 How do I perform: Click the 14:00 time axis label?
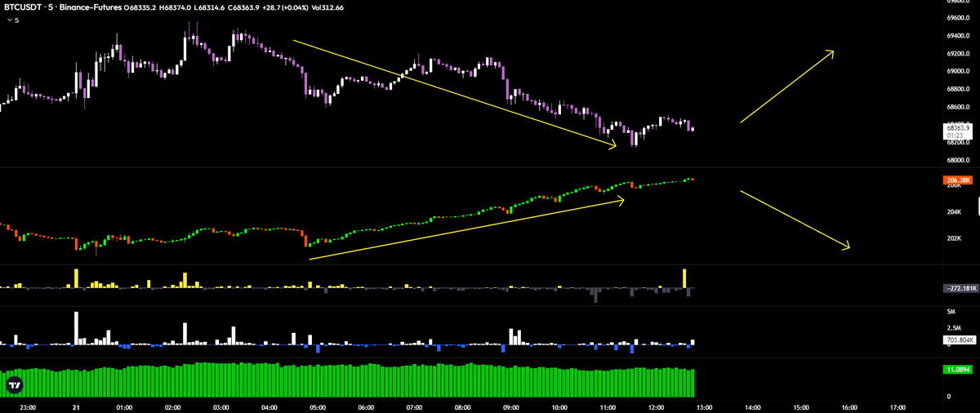point(753,406)
